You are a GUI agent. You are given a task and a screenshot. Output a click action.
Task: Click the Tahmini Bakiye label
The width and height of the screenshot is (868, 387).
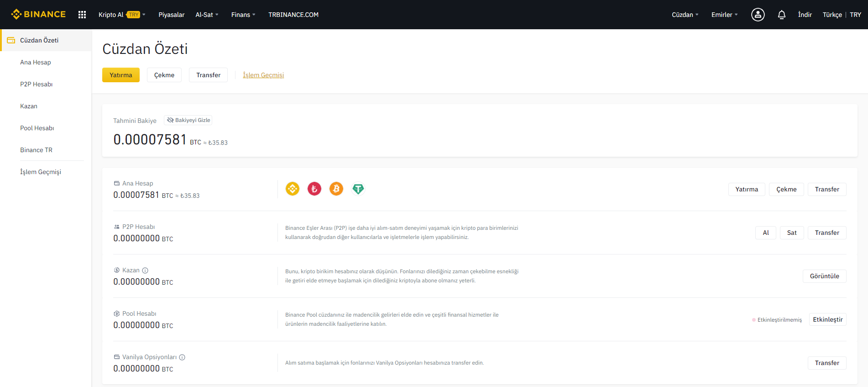(x=135, y=121)
